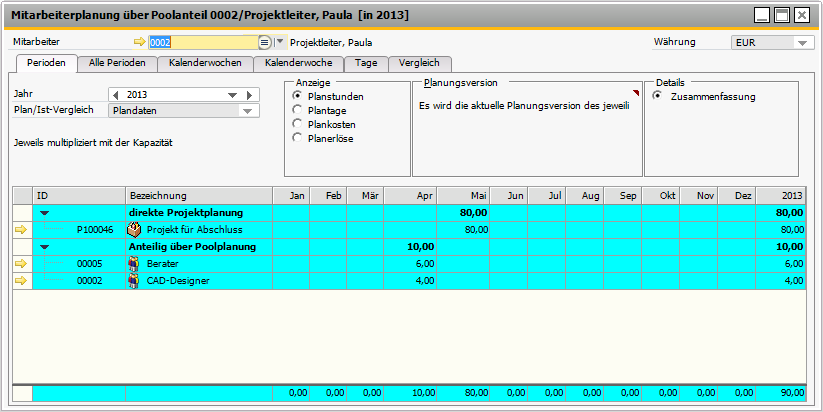Image resolution: width=823 pixels, height=412 pixels.
Task: Click the people icon beside CAD-Designer
Action: pos(134,281)
